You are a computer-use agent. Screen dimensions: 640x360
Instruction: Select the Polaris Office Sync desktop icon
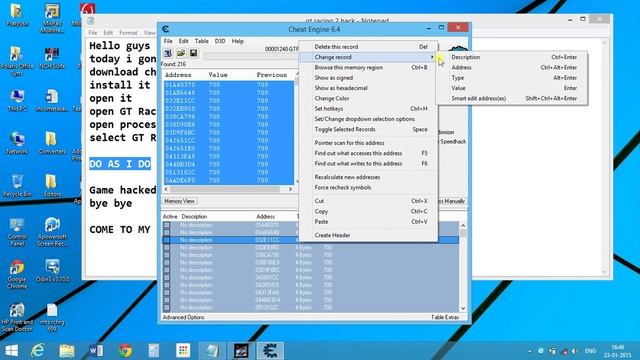(x=17, y=61)
